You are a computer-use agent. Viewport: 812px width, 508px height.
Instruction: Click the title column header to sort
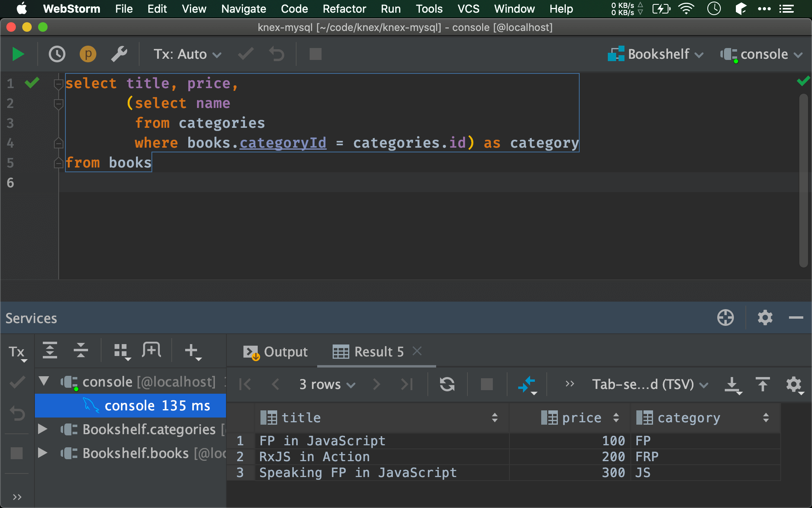[x=379, y=417]
